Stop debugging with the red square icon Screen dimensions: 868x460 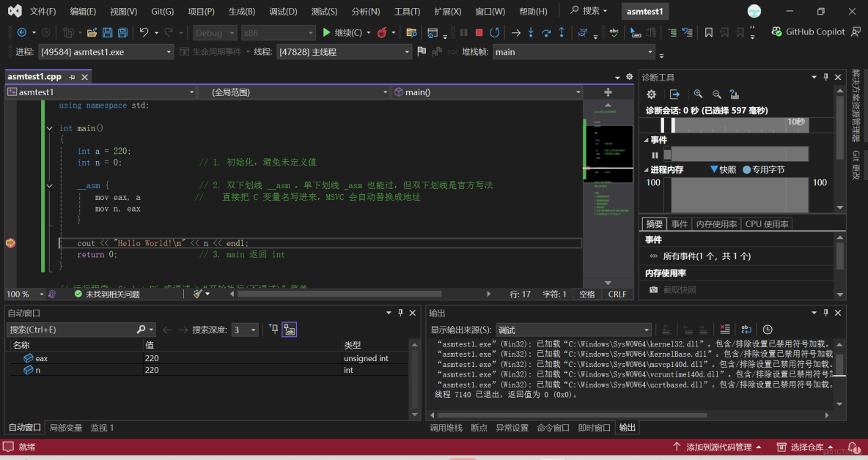point(479,33)
